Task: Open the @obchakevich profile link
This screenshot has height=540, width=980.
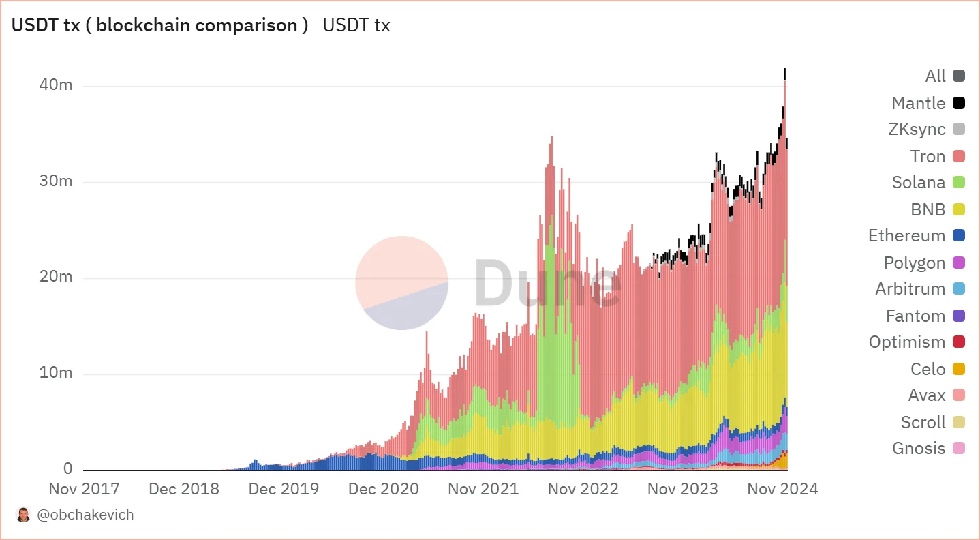Action: [x=85, y=515]
